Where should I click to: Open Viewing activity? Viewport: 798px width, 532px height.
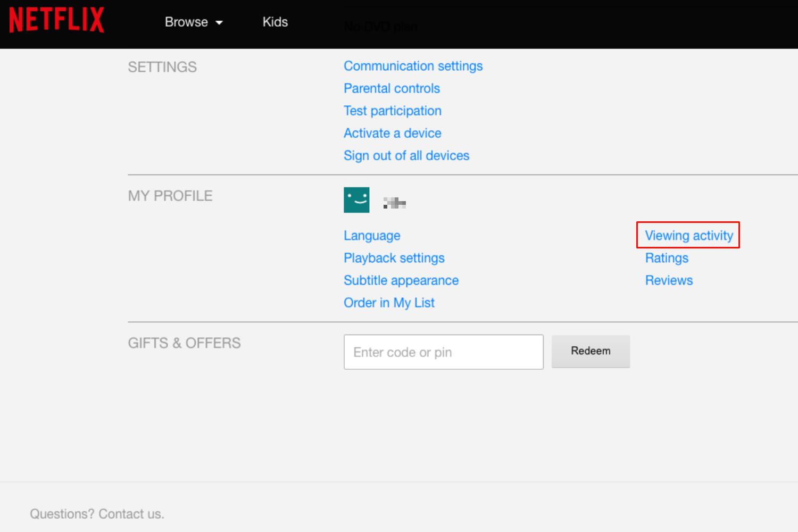[x=689, y=236]
